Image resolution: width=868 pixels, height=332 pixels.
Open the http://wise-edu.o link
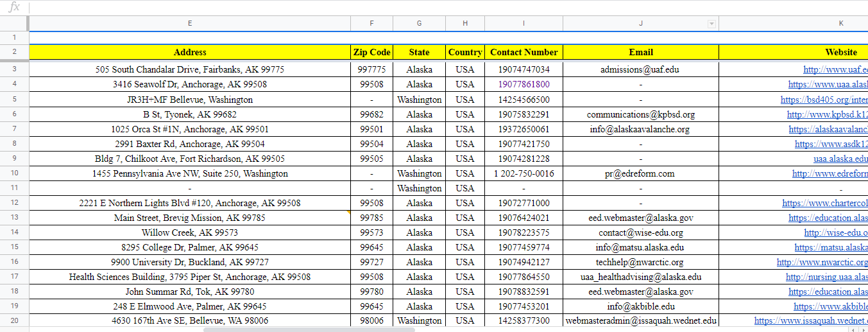tap(836, 232)
